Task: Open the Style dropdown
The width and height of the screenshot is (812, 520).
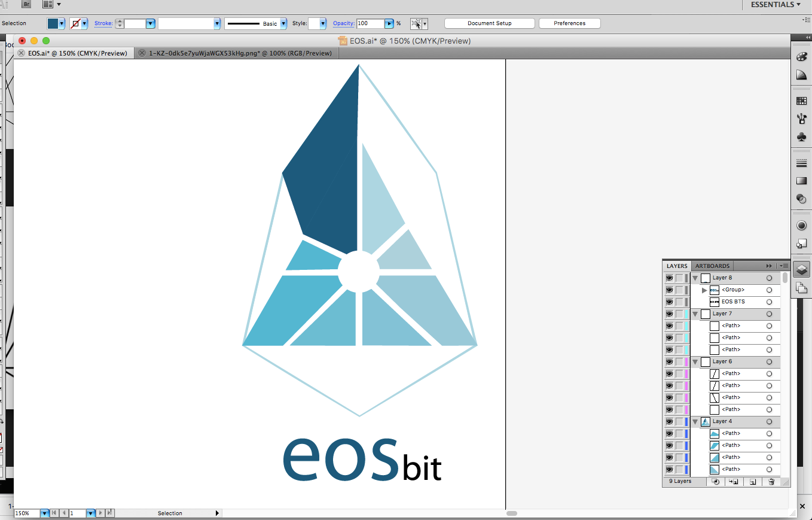Action: click(x=323, y=23)
